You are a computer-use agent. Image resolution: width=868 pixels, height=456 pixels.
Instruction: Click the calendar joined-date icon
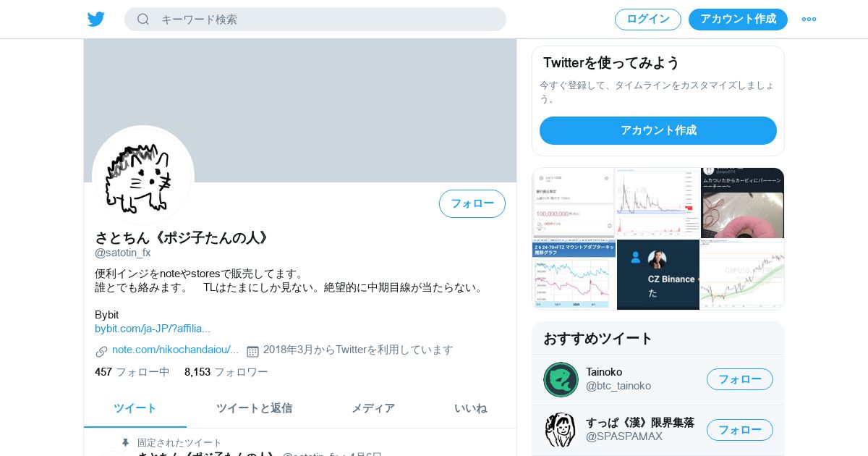(252, 351)
